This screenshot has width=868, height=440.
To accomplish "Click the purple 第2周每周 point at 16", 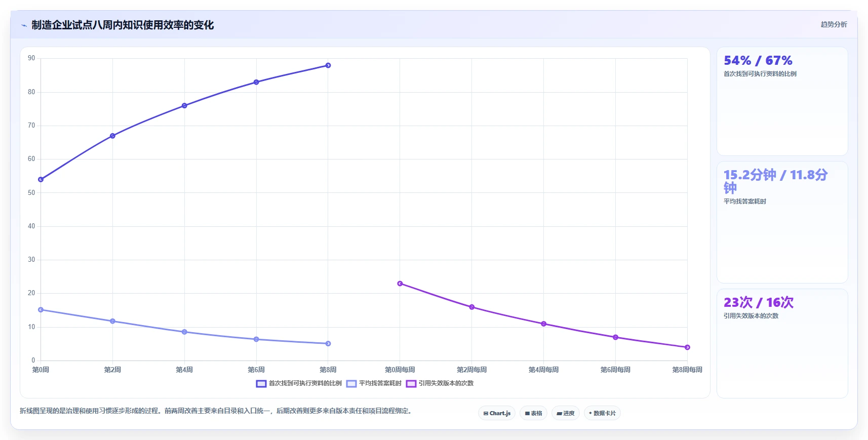I will (472, 307).
